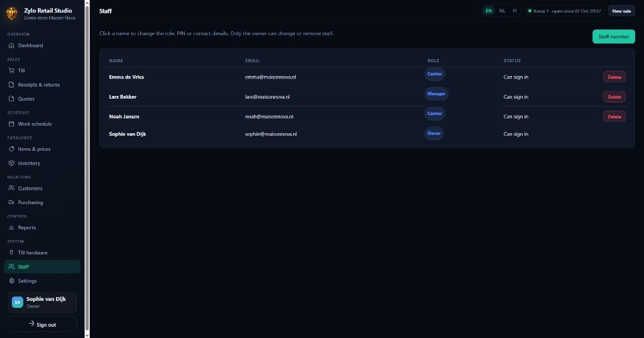Click the Receipts & returns document icon
This screenshot has width=644, height=338.
pyautogui.click(x=11, y=84)
